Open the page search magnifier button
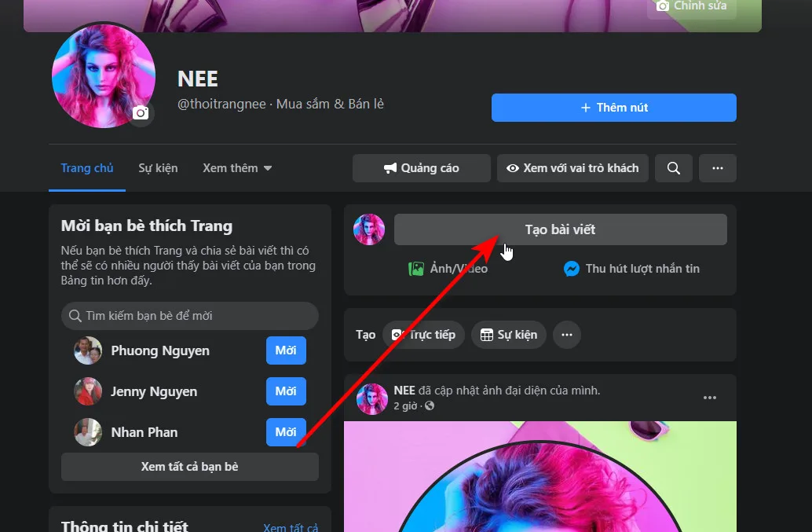 [x=673, y=168]
